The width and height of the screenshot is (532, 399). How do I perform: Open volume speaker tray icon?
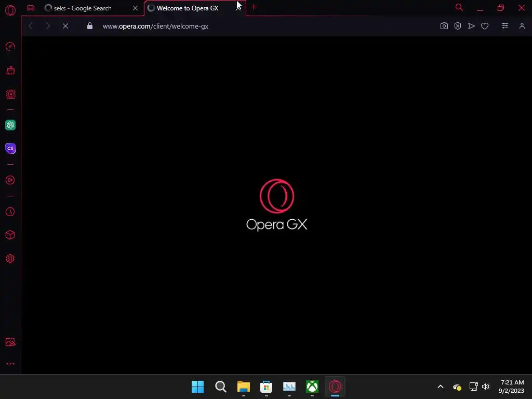coord(486,387)
